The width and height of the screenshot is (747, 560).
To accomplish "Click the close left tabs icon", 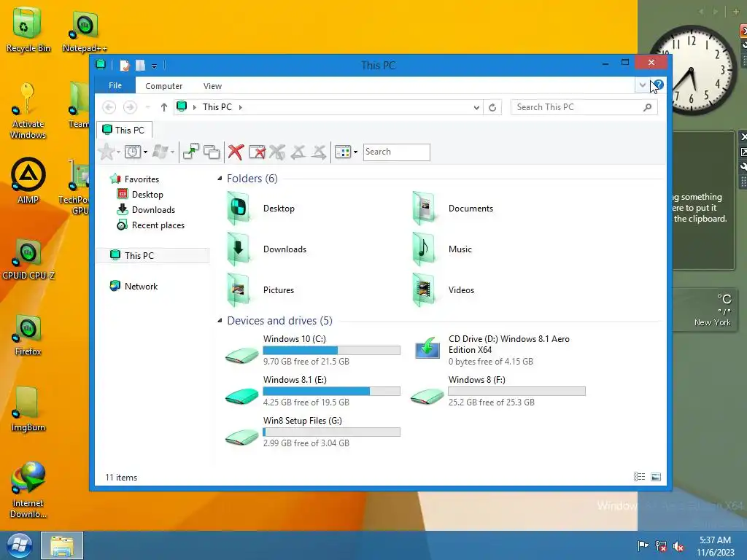I will 298,152.
